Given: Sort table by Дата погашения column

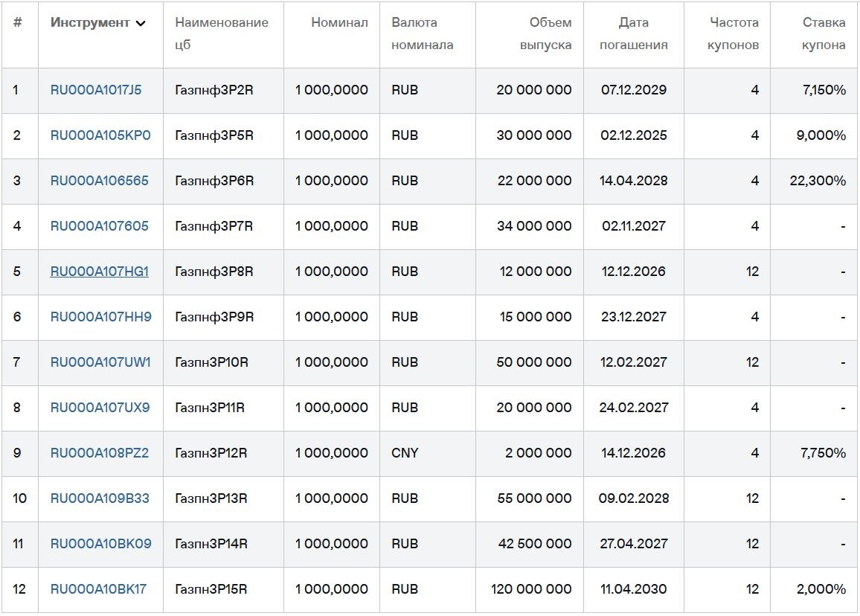Looking at the screenshot, I should 633,34.
